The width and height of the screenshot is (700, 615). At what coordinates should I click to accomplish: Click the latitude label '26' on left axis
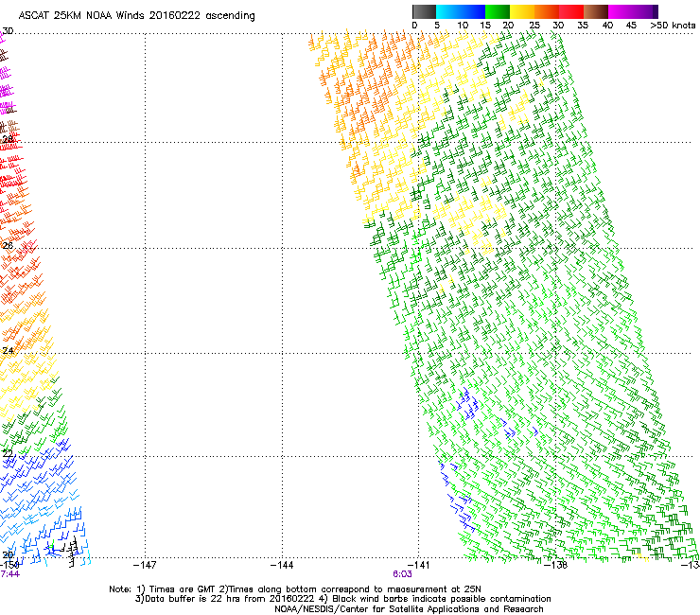8,246
